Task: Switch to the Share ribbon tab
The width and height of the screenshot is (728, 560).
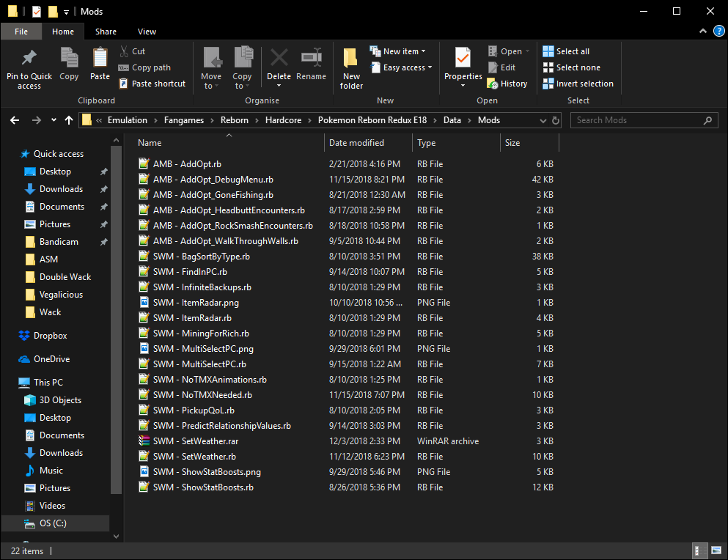Action: pos(106,32)
